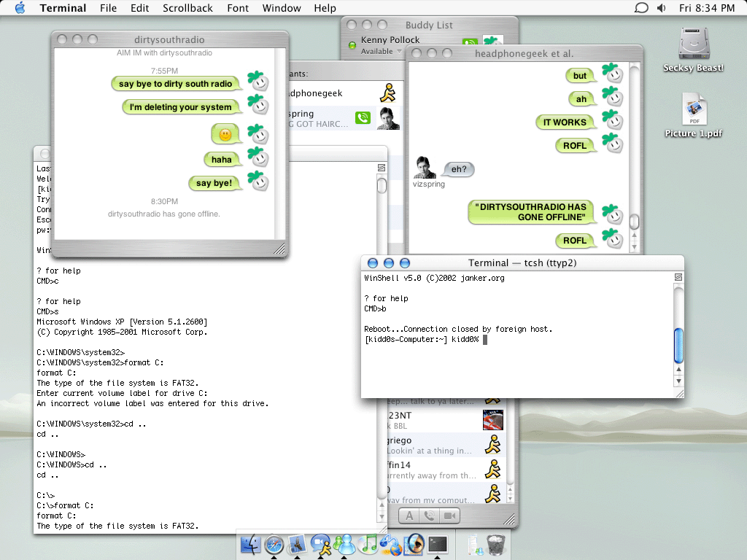Open the Apple menu

click(x=20, y=7)
